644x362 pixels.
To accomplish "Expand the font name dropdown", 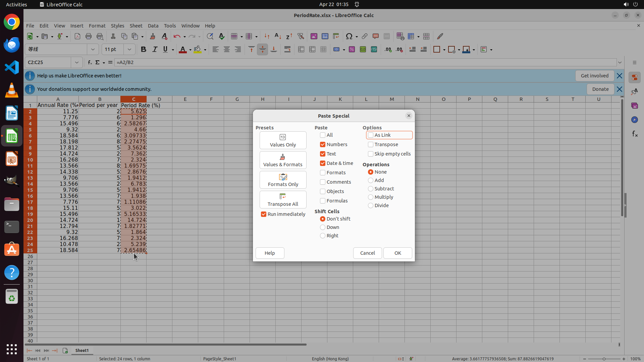I will [x=93, y=50].
